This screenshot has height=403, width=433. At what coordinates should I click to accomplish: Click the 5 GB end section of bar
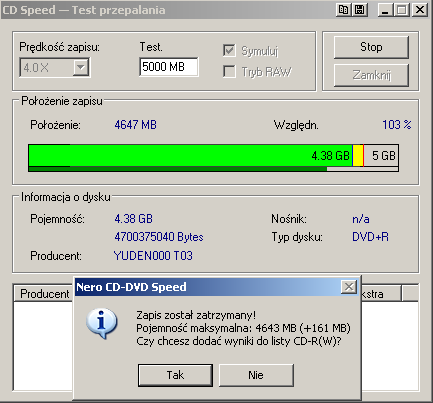click(381, 155)
